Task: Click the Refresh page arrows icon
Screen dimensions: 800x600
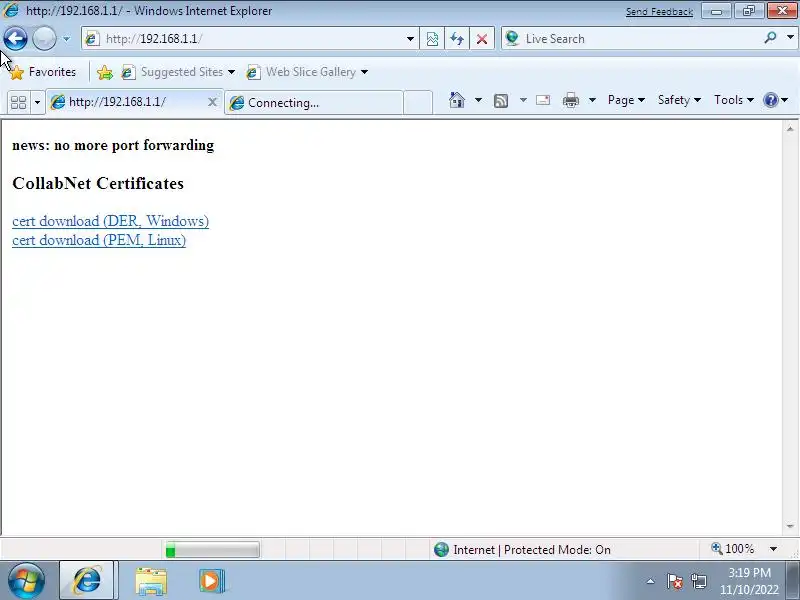Action: (457, 39)
